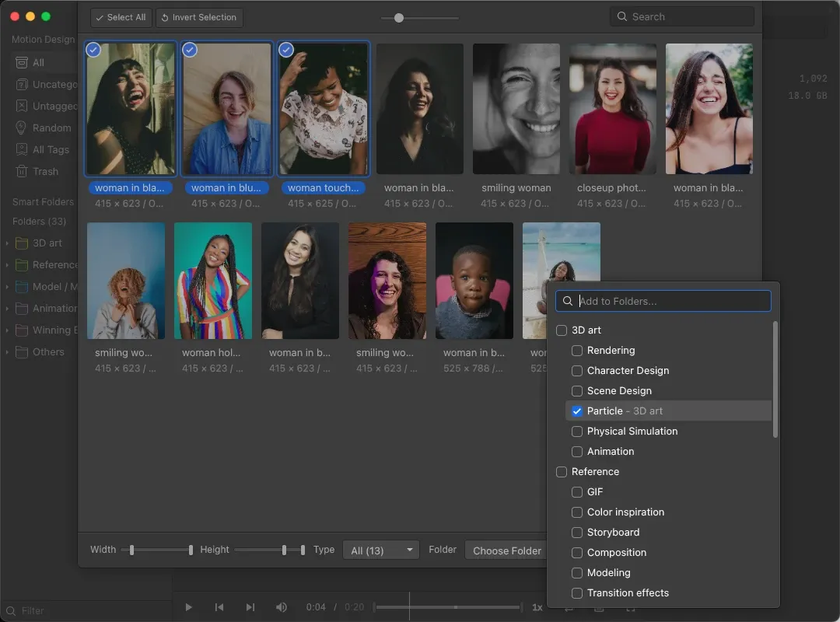The image size is (840, 622).
Task: Click the 'Add to Folders...' search field
Action: pos(663,301)
